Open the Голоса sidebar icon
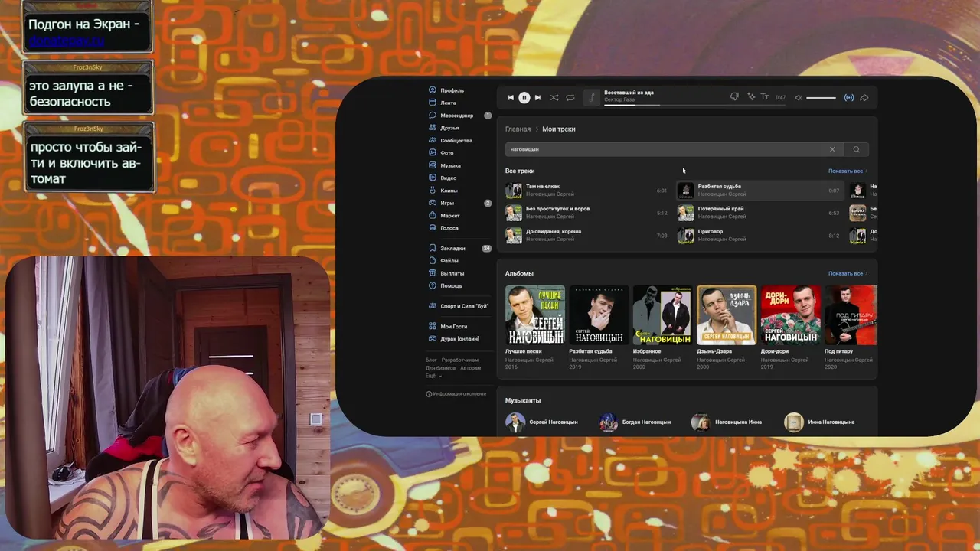This screenshot has height=551, width=980. click(x=433, y=228)
